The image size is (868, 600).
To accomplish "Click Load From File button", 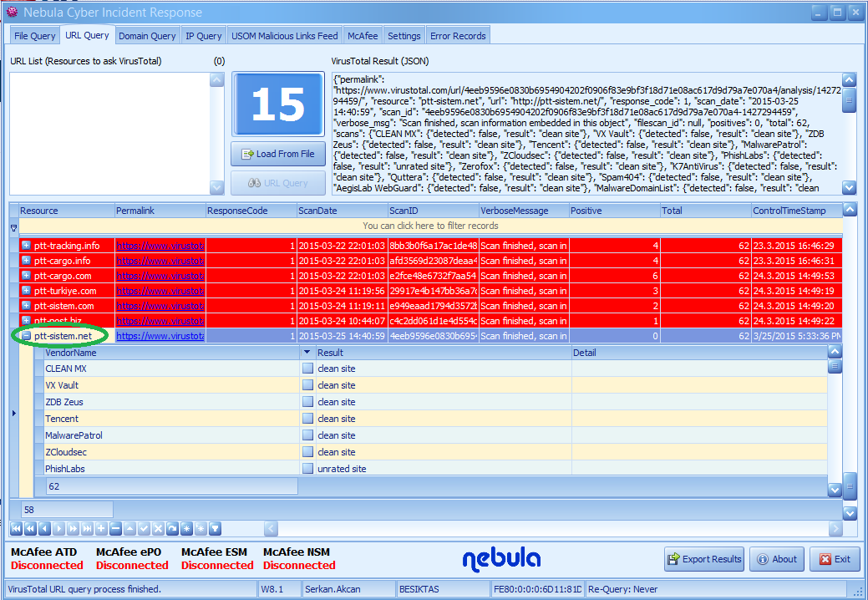I will 278,154.
